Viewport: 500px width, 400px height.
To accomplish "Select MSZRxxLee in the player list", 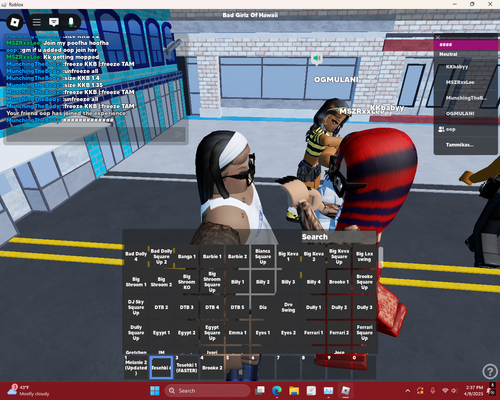I will [465, 82].
